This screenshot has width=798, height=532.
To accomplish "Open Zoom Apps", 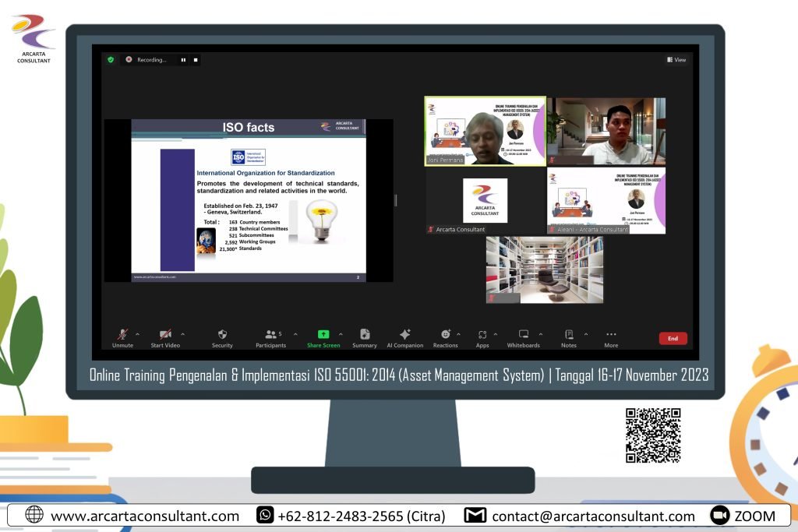I will (482, 335).
